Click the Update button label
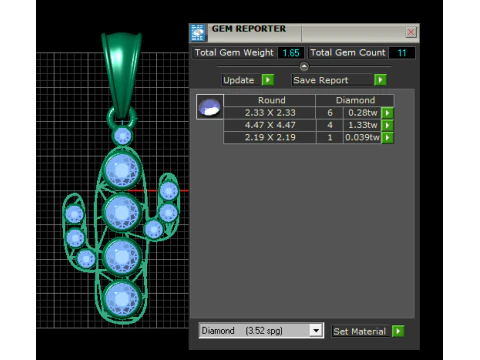This screenshot has height=360, width=480. click(239, 80)
